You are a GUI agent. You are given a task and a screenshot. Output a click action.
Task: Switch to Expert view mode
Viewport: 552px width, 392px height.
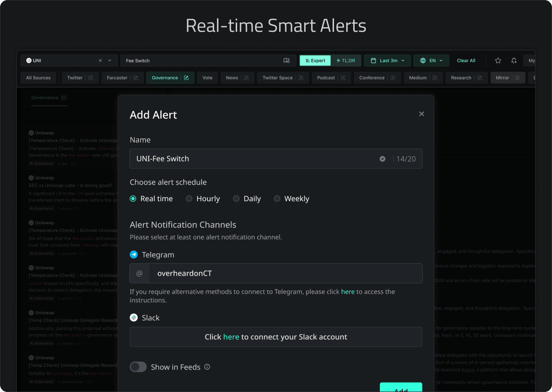tap(315, 60)
